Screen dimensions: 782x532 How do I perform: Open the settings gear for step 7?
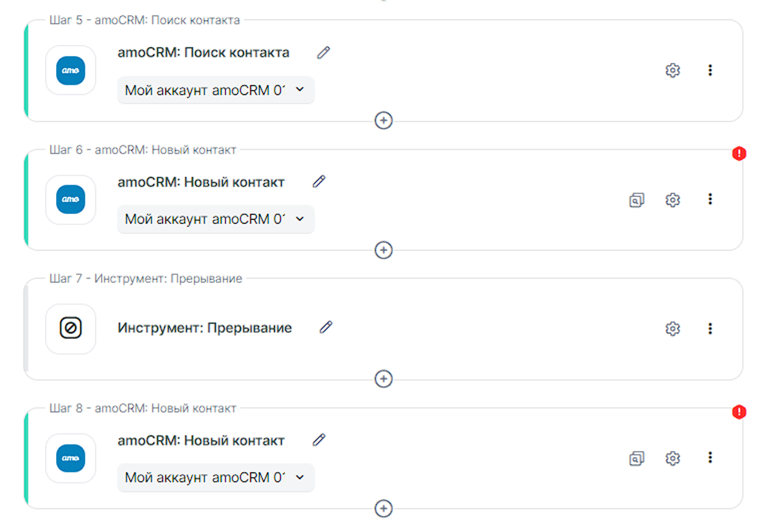[x=673, y=329]
